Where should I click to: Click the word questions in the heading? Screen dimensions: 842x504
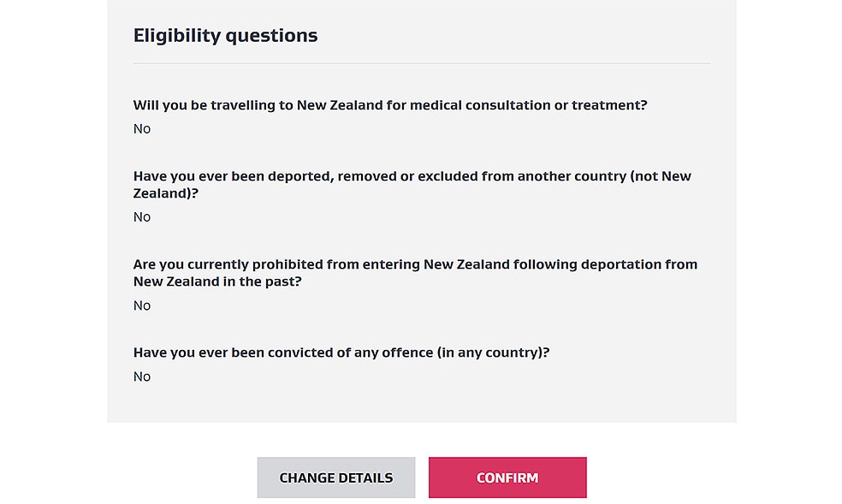click(x=272, y=35)
